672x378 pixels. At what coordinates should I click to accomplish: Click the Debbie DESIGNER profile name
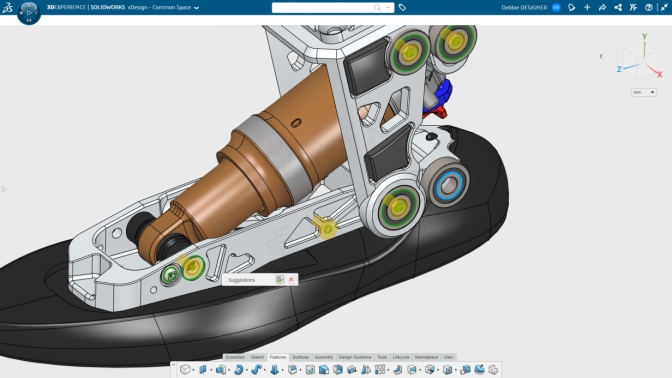[524, 7]
